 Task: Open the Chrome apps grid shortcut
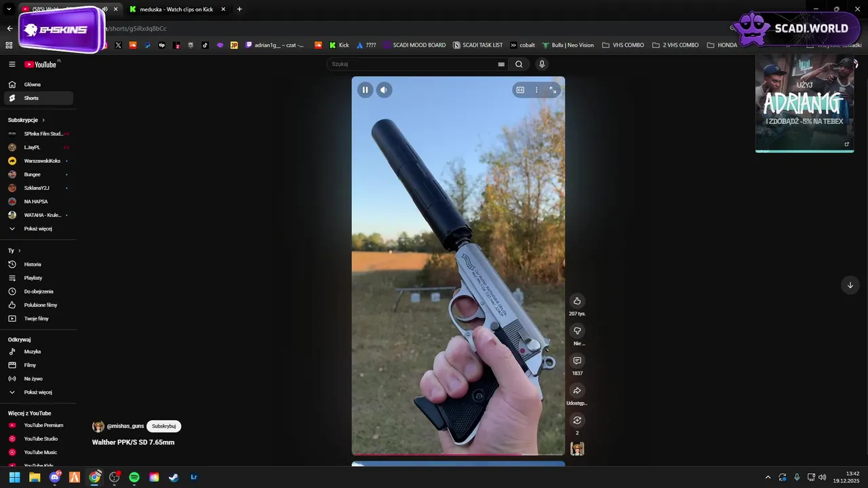point(9,45)
